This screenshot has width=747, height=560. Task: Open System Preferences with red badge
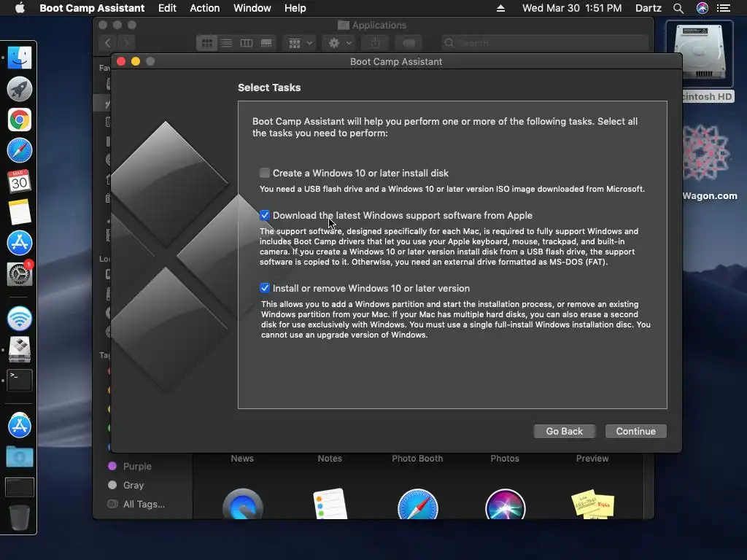click(20, 273)
